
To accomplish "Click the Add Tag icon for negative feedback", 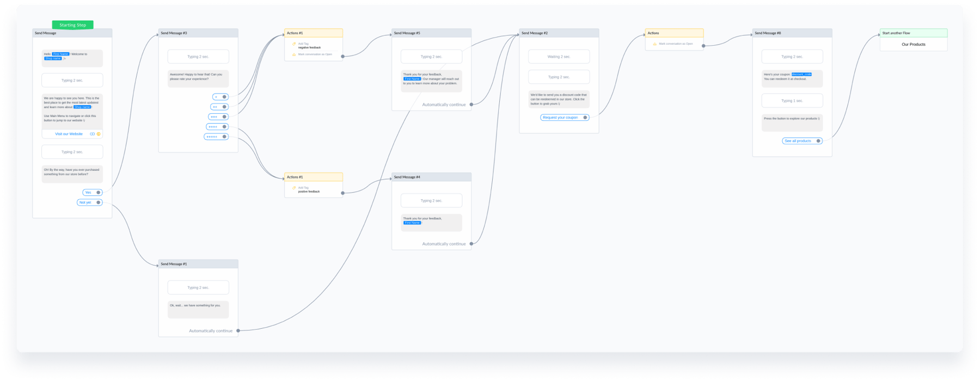I will click(294, 44).
